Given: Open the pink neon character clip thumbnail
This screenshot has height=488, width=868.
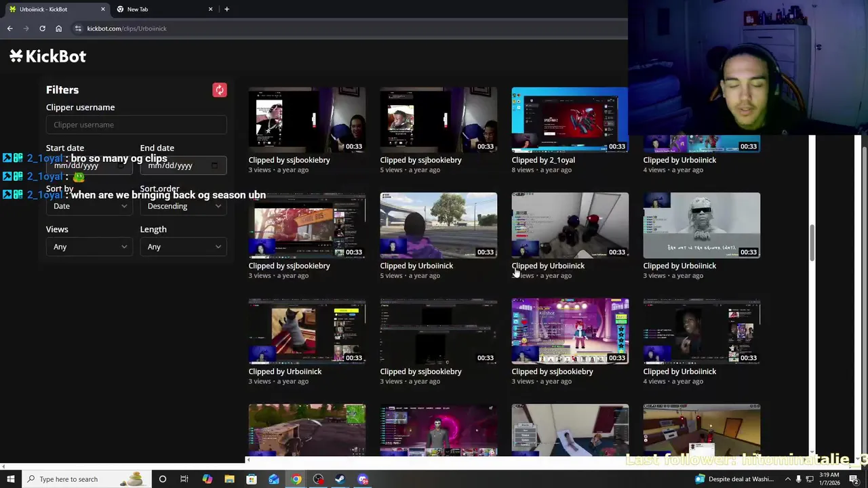Looking at the screenshot, I should tap(438, 430).
